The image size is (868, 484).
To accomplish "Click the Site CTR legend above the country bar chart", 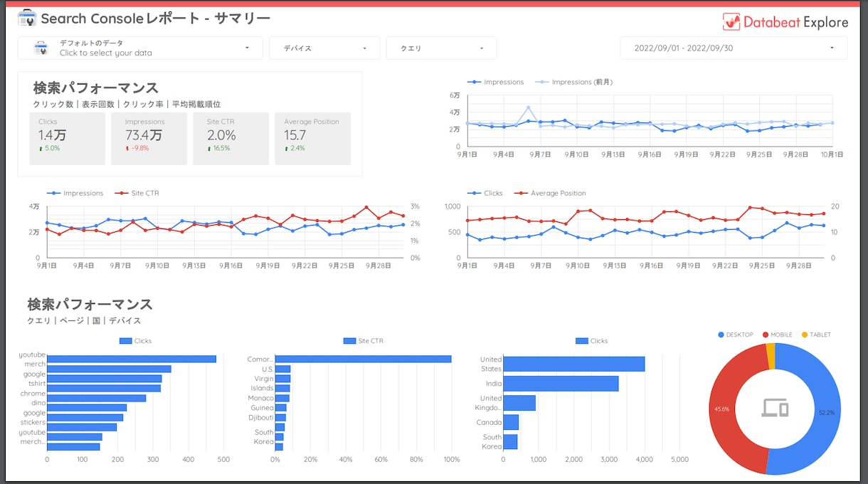I will pyautogui.click(x=363, y=341).
